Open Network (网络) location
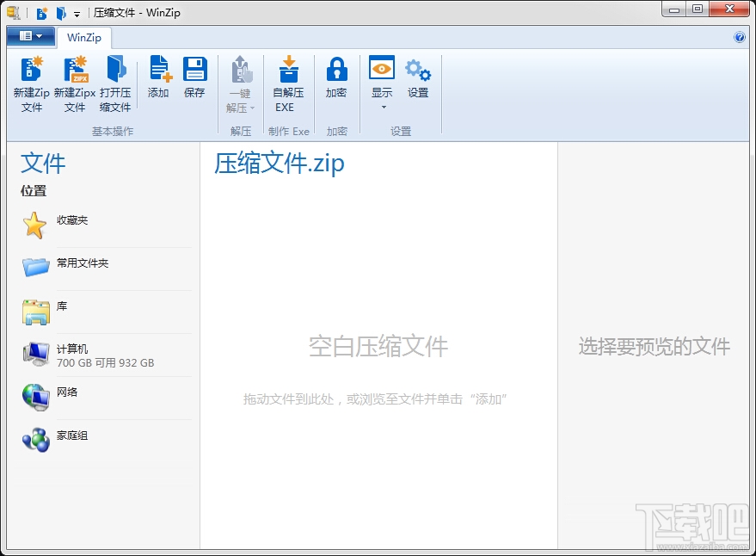Screen dimensions: 756x556 coord(106,398)
